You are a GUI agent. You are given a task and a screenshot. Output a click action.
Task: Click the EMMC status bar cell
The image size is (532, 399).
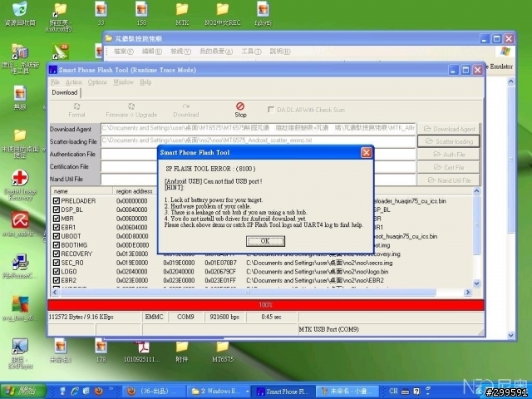(154, 317)
